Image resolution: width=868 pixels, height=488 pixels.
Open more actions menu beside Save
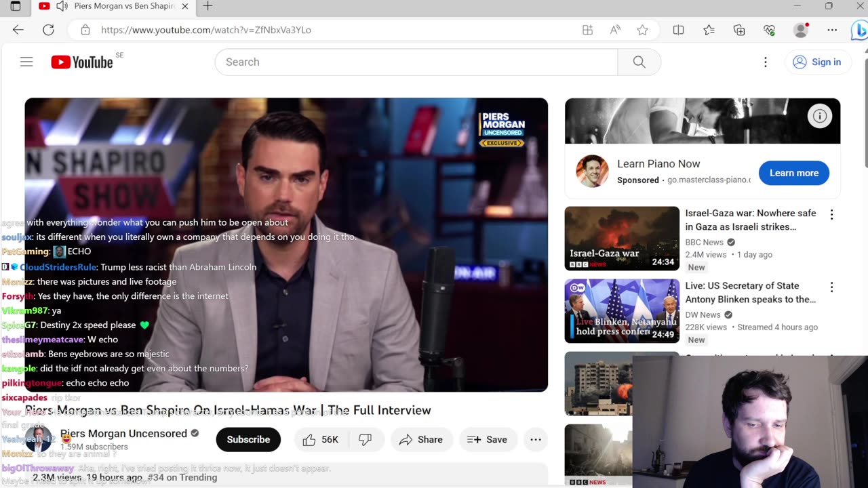pyautogui.click(x=536, y=439)
